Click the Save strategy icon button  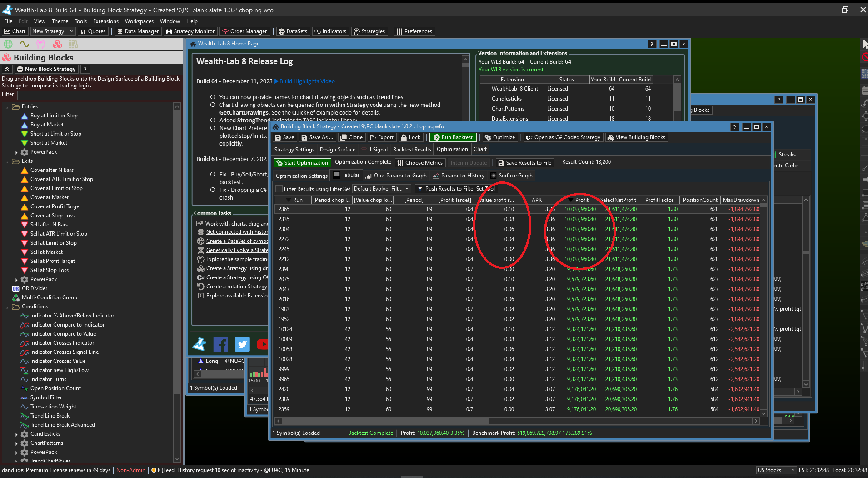coord(284,137)
